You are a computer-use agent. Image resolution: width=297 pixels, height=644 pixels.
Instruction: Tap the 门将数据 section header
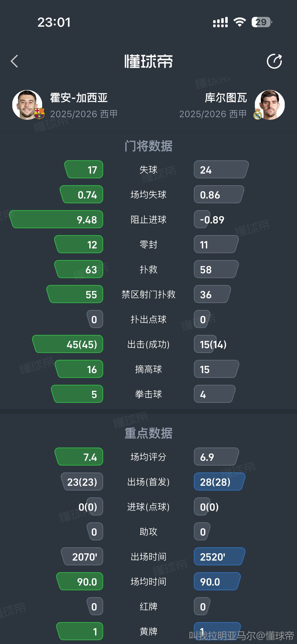(x=148, y=146)
